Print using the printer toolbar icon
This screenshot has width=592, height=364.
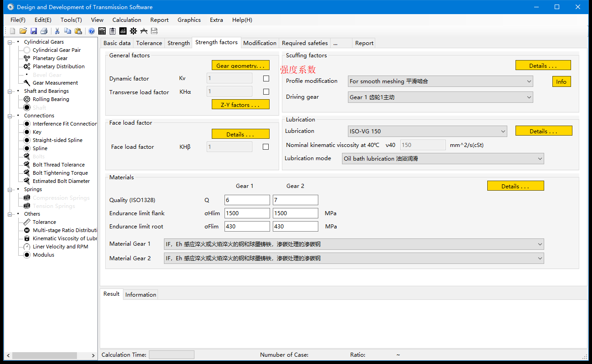pos(44,31)
